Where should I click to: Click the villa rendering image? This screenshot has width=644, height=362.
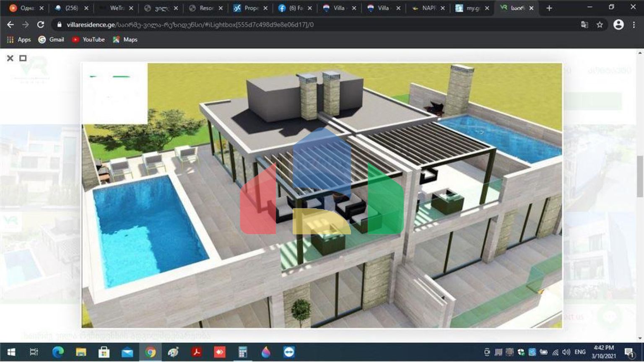point(322,195)
